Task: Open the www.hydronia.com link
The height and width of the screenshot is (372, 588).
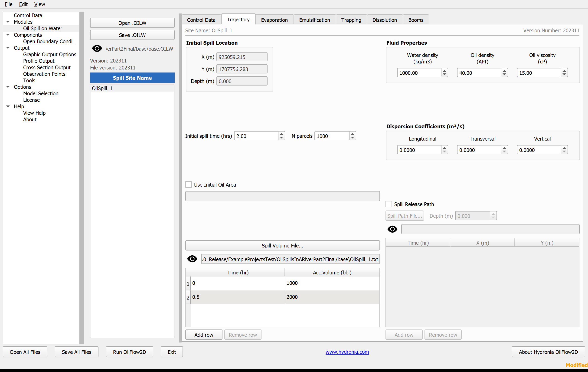Action: (347, 352)
